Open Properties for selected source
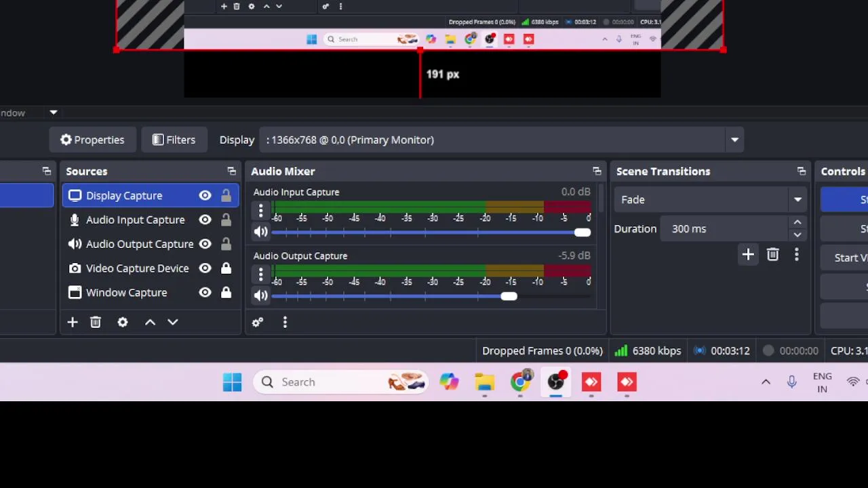 [92, 140]
